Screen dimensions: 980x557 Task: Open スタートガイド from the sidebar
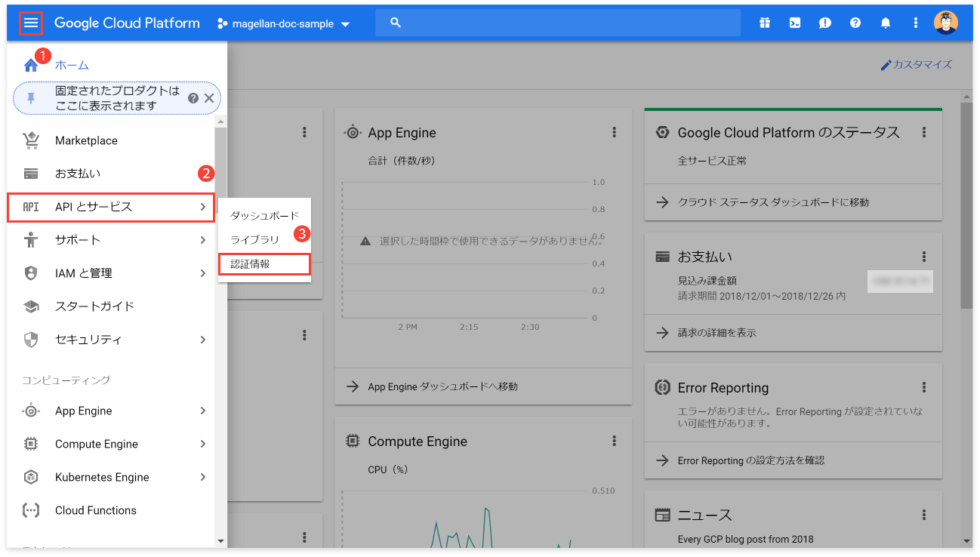(94, 306)
